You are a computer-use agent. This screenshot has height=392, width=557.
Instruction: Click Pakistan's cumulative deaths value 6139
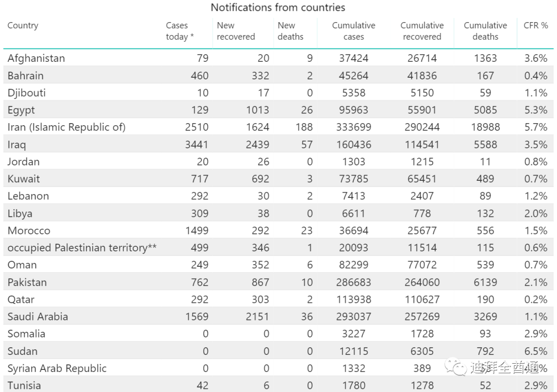click(485, 282)
